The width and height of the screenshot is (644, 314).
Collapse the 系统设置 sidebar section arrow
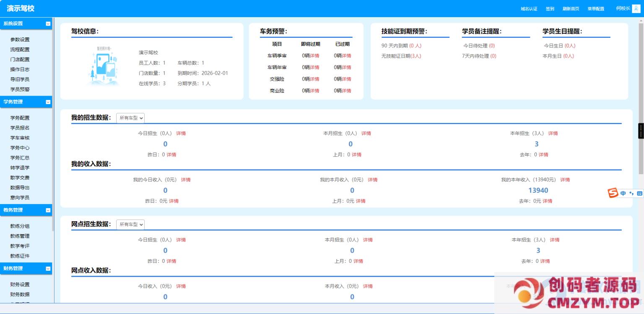pyautogui.click(x=48, y=24)
